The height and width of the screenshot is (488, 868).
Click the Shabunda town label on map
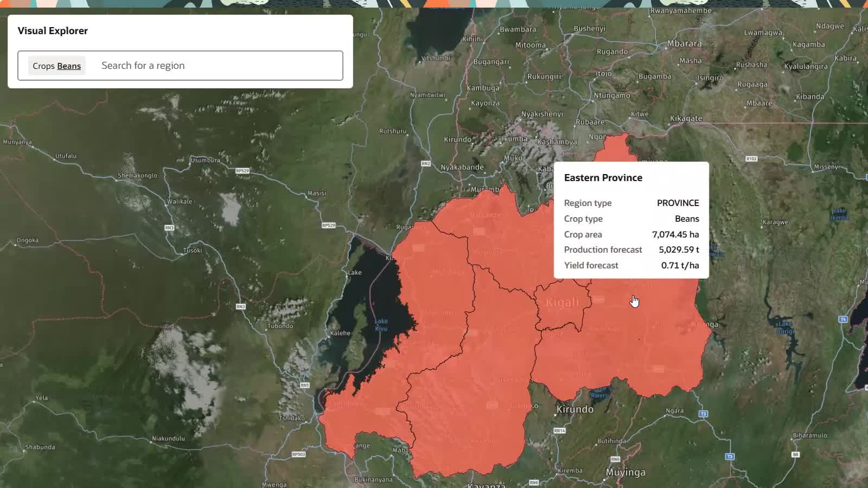click(x=40, y=447)
